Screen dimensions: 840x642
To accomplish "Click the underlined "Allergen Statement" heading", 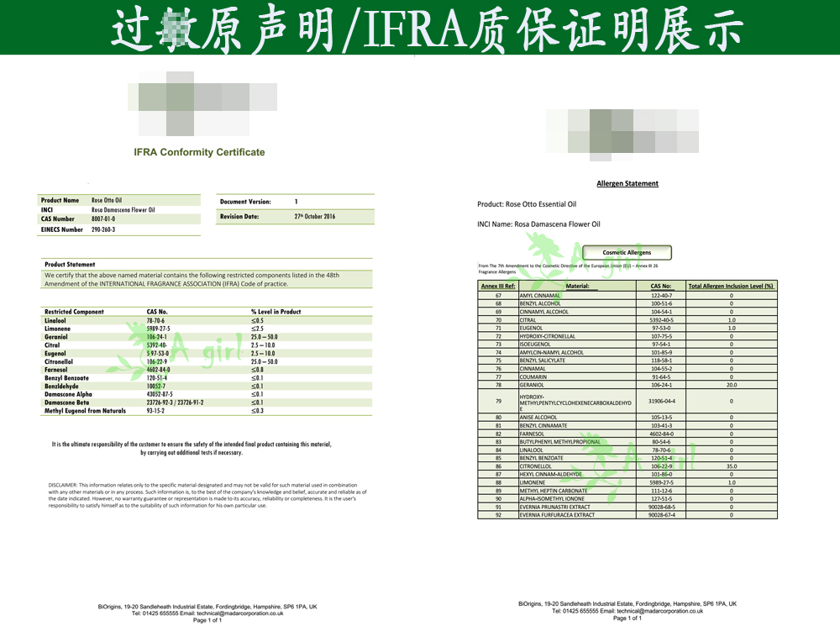I will tap(627, 183).
